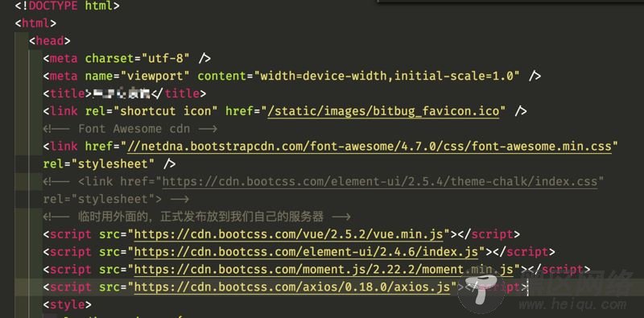
Task: Open the axios.js cdn URL
Action: click(x=292, y=287)
